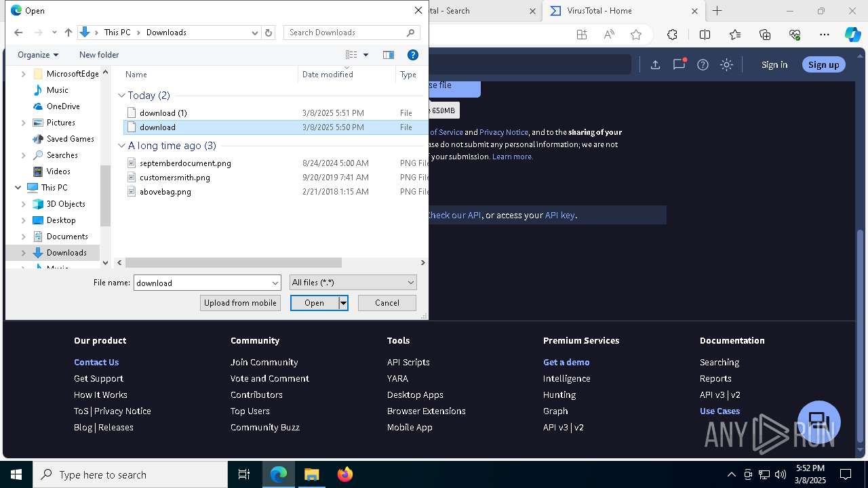Collapse the Today (2) group
This screenshot has width=868, height=488.
122,96
